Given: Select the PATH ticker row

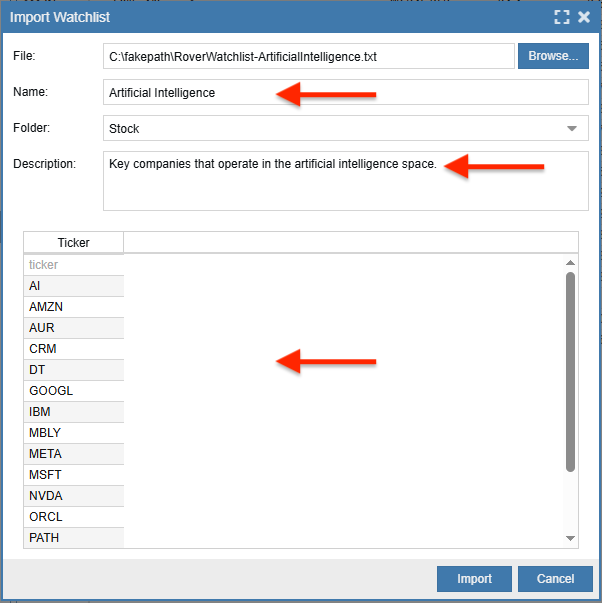Looking at the screenshot, I should click(x=73, y=538).
